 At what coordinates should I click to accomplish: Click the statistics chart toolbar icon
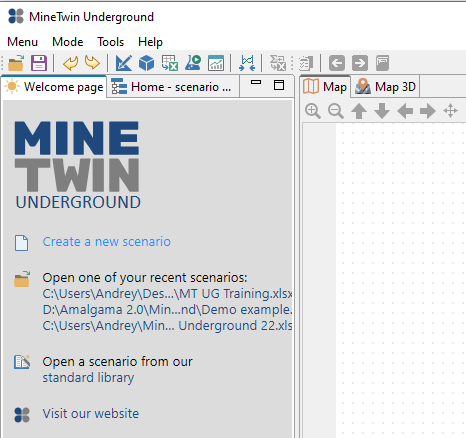216,63
